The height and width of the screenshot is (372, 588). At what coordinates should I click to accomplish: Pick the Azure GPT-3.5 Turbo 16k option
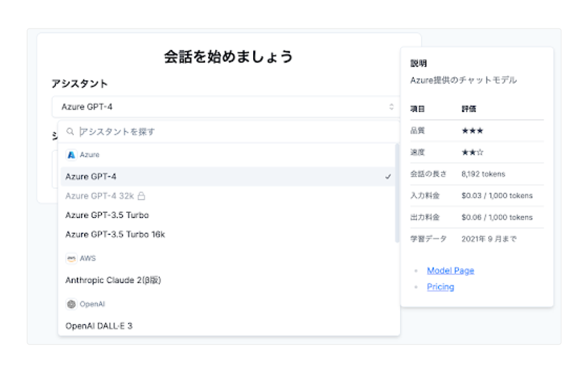(115, 234)
